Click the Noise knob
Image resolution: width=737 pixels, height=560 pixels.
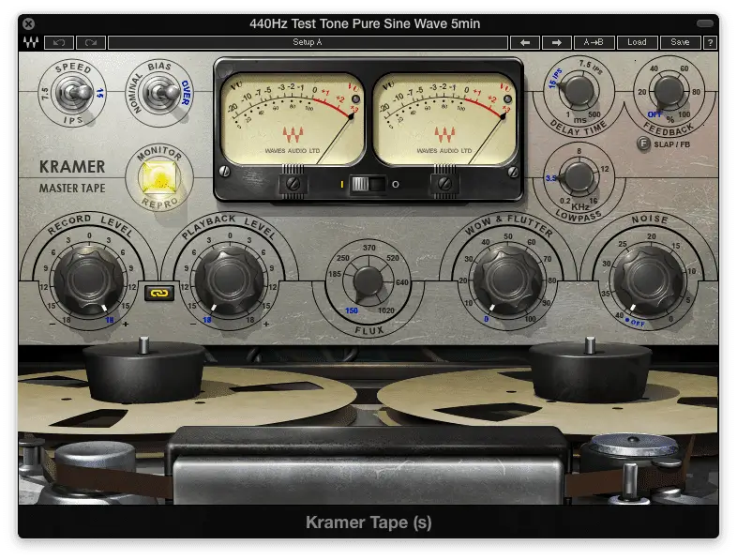649,280
